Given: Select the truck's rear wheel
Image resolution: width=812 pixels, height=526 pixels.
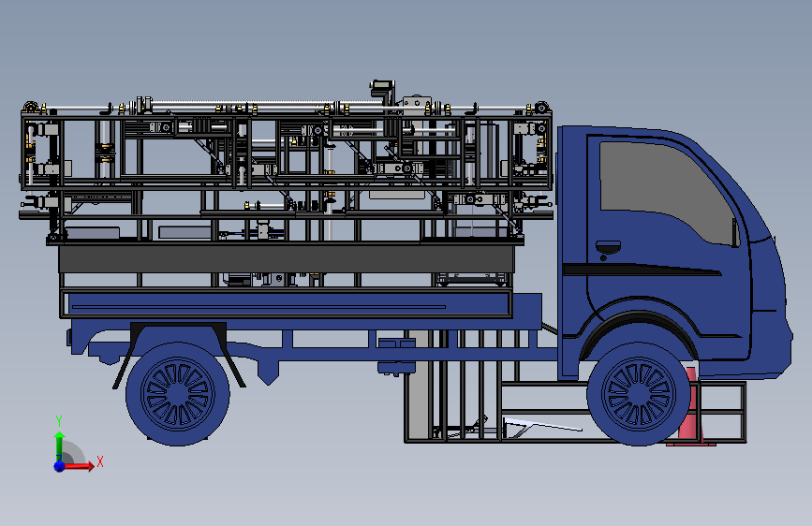Looking at the screenshot, I should pyautogui.click(x=178, y=393).
